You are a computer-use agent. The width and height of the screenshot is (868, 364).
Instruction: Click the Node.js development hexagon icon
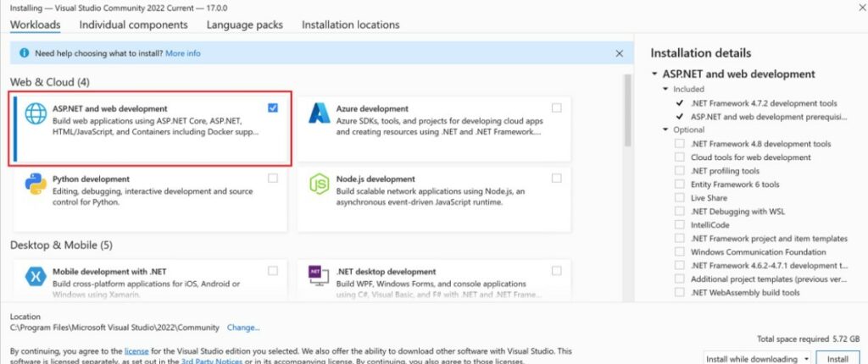[x=320, y=184]
